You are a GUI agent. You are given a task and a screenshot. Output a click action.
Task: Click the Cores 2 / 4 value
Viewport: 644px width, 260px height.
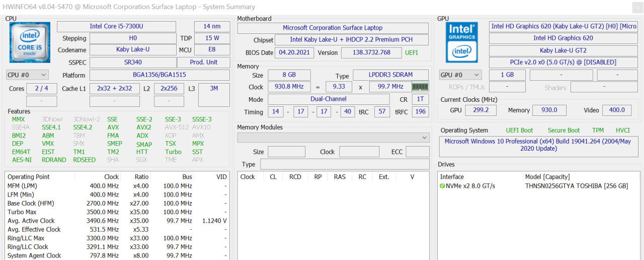(x=42, y=88)
